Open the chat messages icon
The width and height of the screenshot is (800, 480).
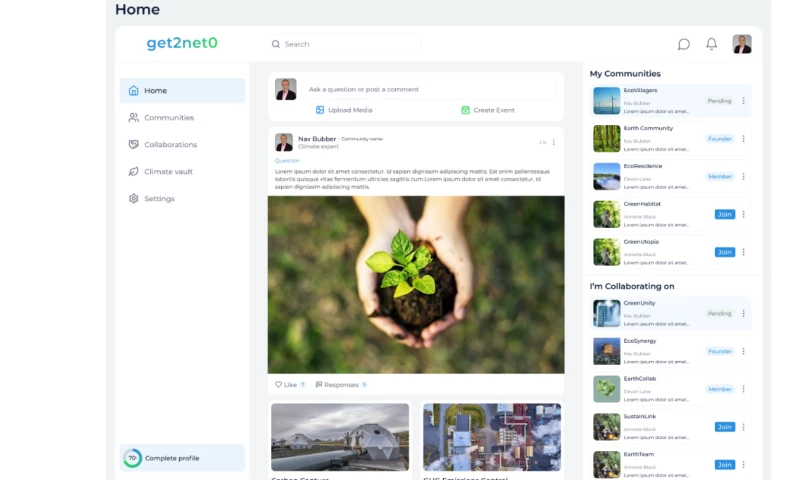[684, 44]
